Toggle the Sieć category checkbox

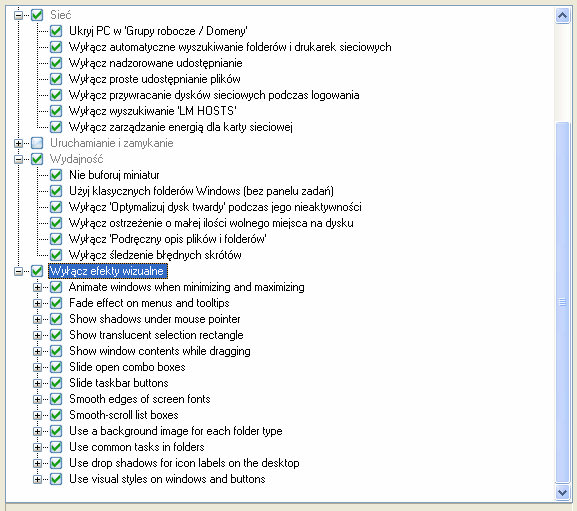(x=37, y=15)
